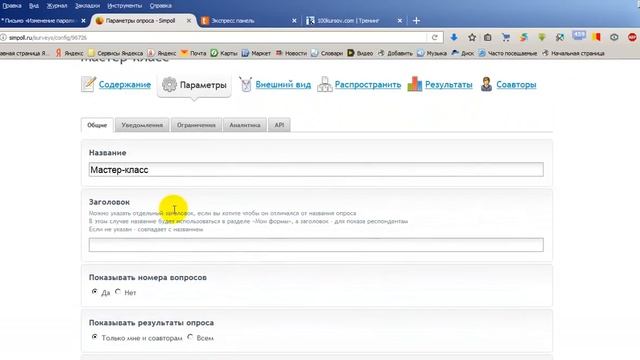This screenshot has width=640, height=360.
Task: Click the Соавторы person icon
Action: (486, 84)
